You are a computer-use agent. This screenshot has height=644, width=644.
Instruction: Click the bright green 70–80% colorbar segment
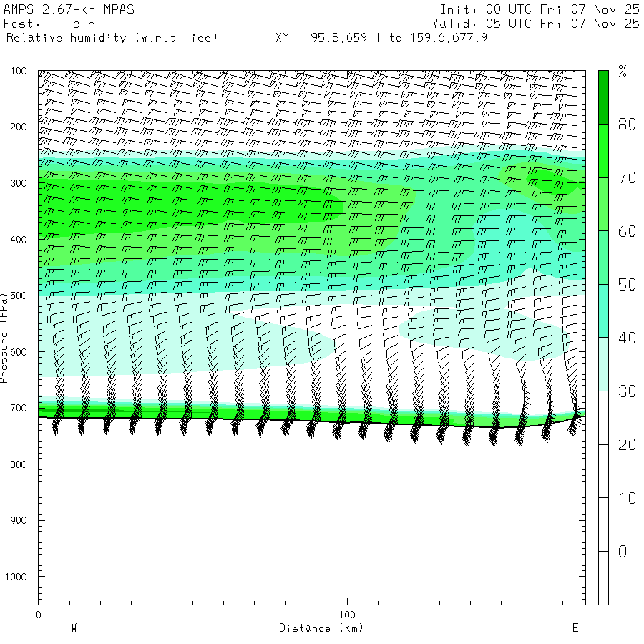coord(603,151)
